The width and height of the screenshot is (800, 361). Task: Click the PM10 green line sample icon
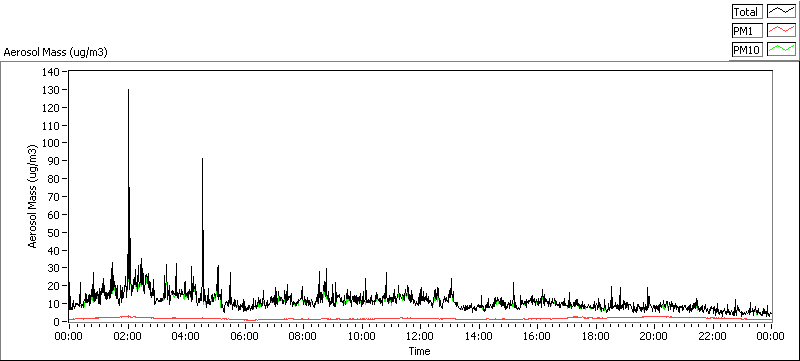(x=781, y=49)
